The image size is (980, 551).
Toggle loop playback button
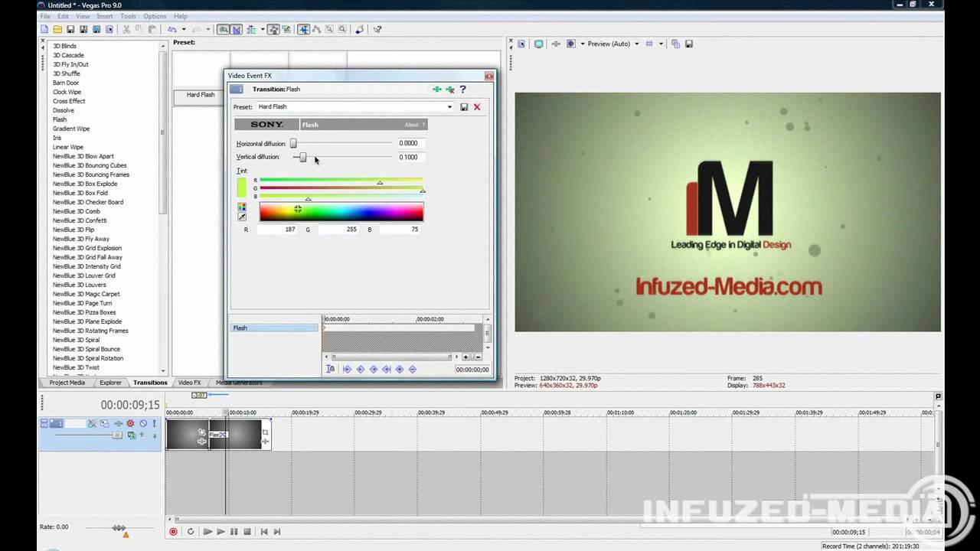click(x=191, y=531)
